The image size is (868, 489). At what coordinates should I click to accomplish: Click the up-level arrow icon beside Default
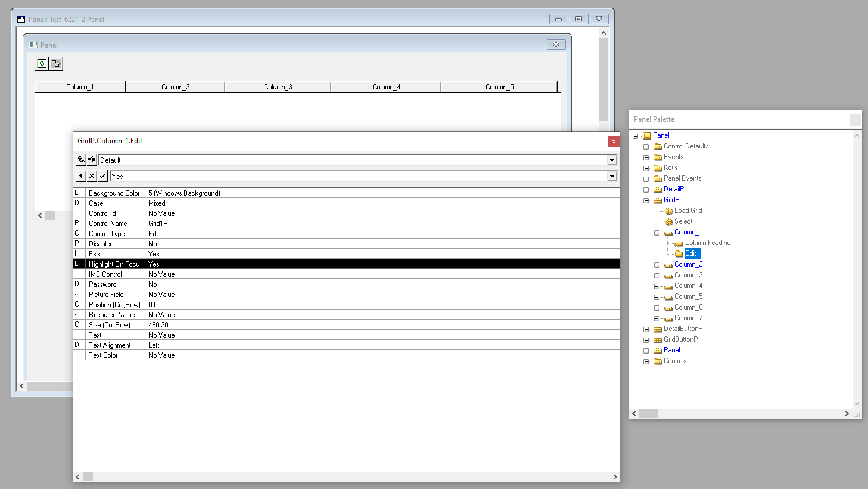pyautogui.click(x=81, y=160)
